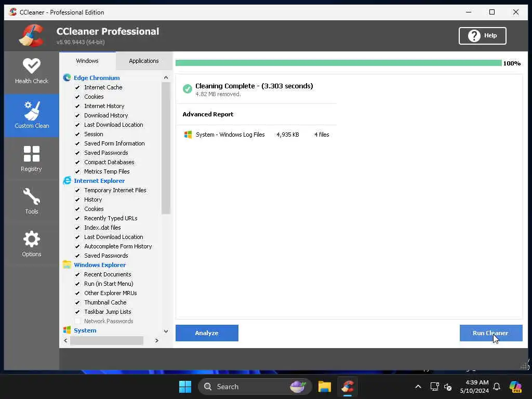The height and width of the screenshot is (399, 532).
Task: Toggle Metrics Temp Files checkbox
Action: (x=77, y=171)
